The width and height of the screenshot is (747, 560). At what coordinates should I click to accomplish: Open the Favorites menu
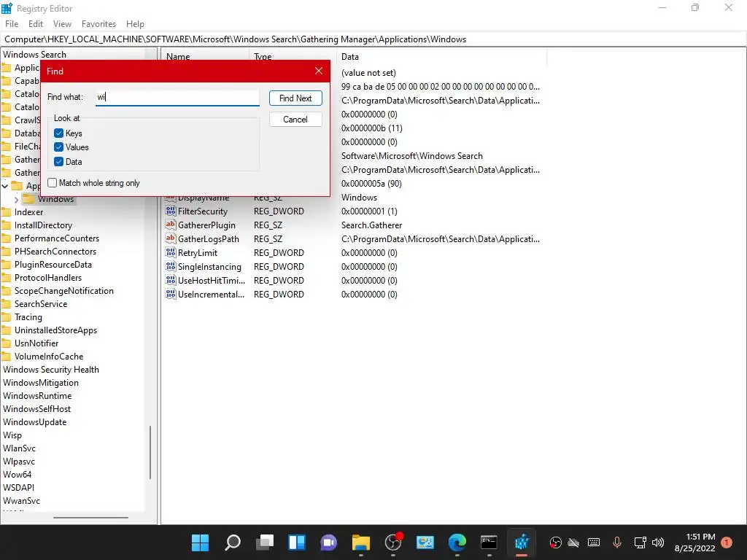pos(98,24)
